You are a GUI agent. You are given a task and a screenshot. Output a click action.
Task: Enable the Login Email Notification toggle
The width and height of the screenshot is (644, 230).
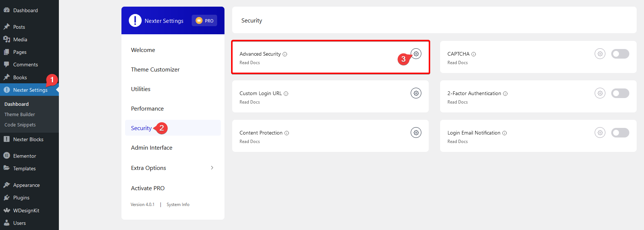620,133
